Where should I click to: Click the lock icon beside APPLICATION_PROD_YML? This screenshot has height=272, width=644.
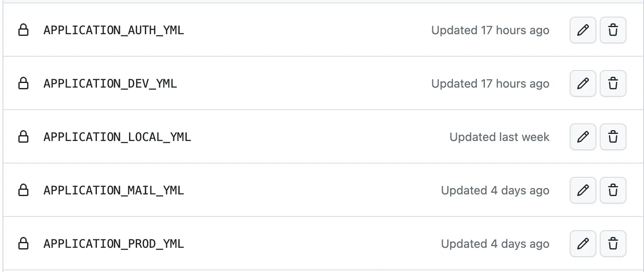(23, 244)
